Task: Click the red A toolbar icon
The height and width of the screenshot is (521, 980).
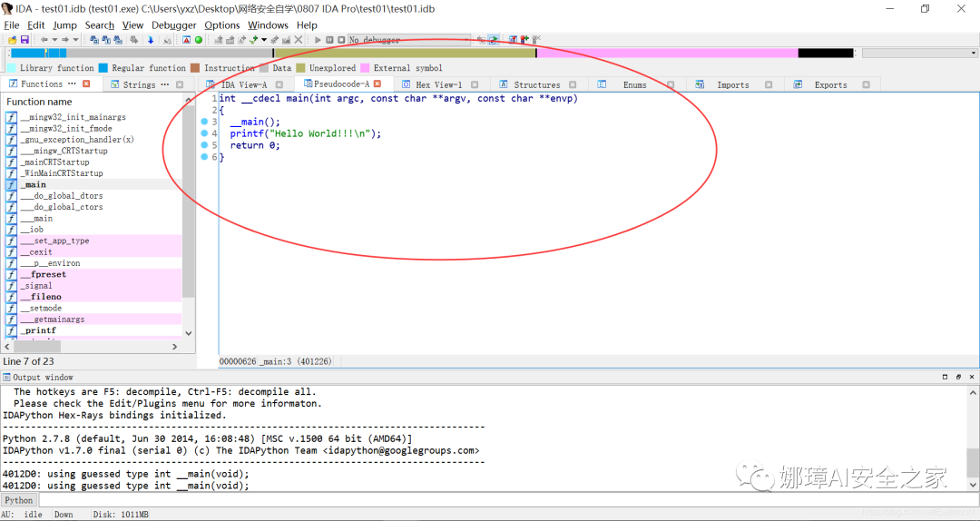Action: click(186, 39)
